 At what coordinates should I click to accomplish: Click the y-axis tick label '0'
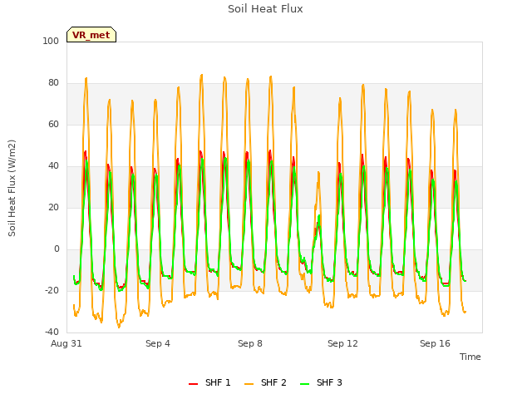[x=57, y=249]
